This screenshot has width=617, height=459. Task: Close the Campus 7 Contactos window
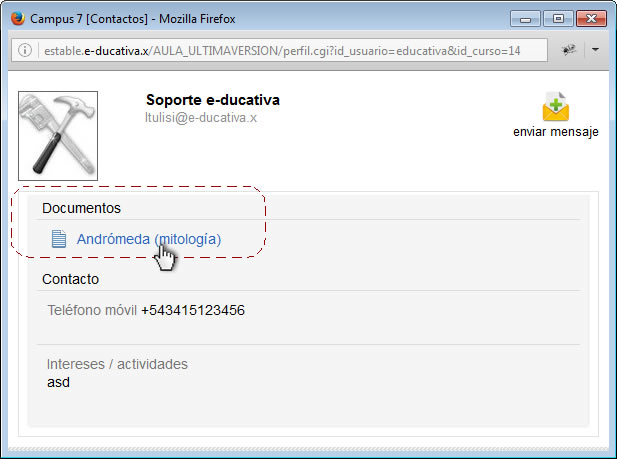[591, 19]
